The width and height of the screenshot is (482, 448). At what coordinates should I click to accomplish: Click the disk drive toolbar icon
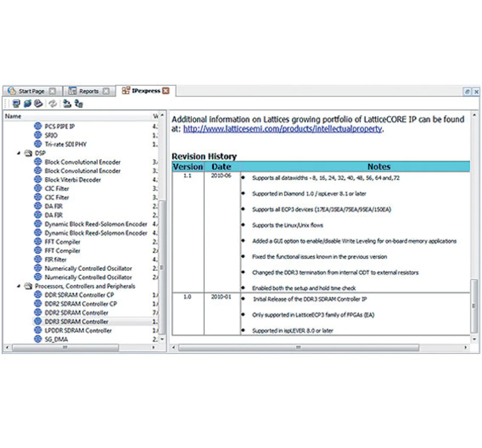[x=38, y=103]
